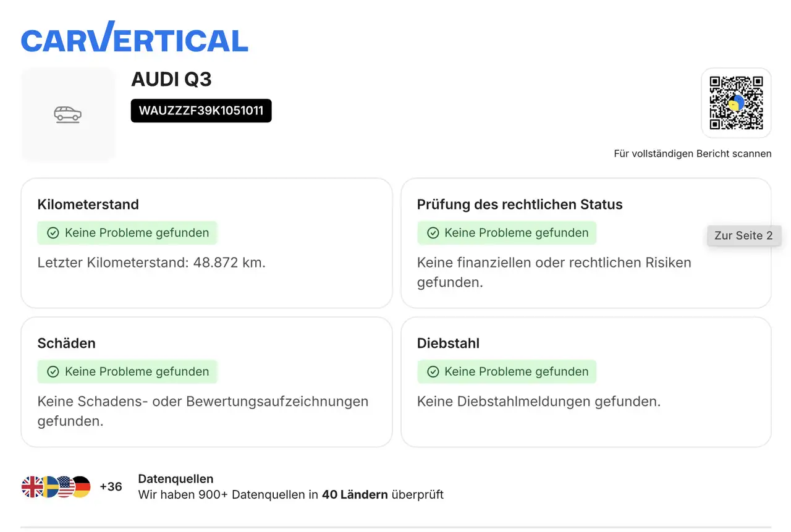Click the Prüfung des rechtlichen Status heading

point(519,205)
